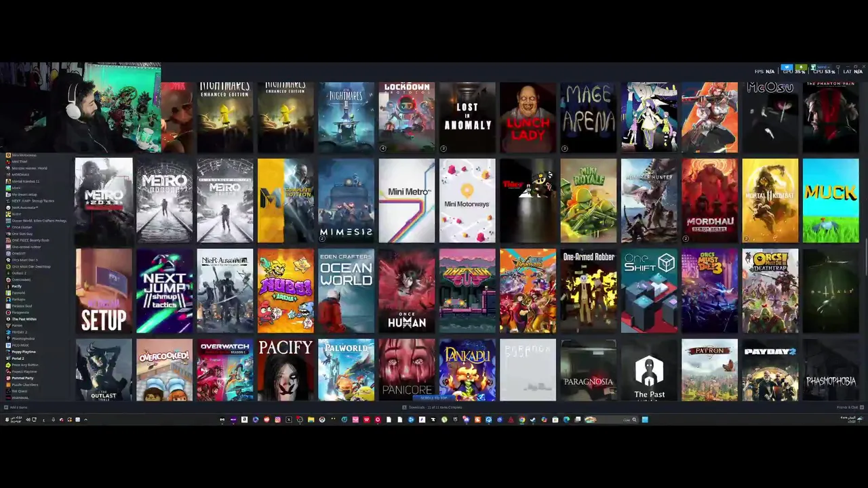868x488 pixels.
Task: Select Press Any Button sidebar entry
Action: point(24,365)
